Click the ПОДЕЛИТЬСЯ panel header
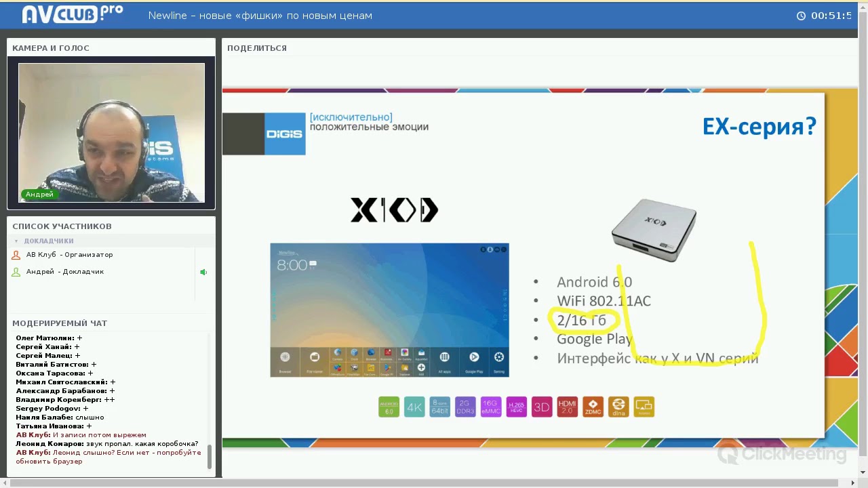Image resolution: width=868 pixels, height=488 pixels. click(x=257, y=48)
